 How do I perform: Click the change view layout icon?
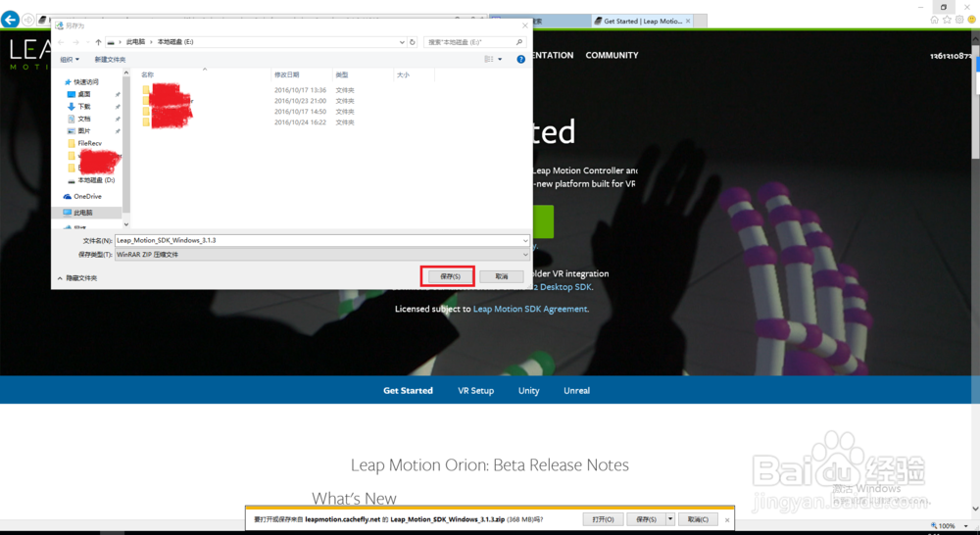pyautogui.click(x=489, y=60)
